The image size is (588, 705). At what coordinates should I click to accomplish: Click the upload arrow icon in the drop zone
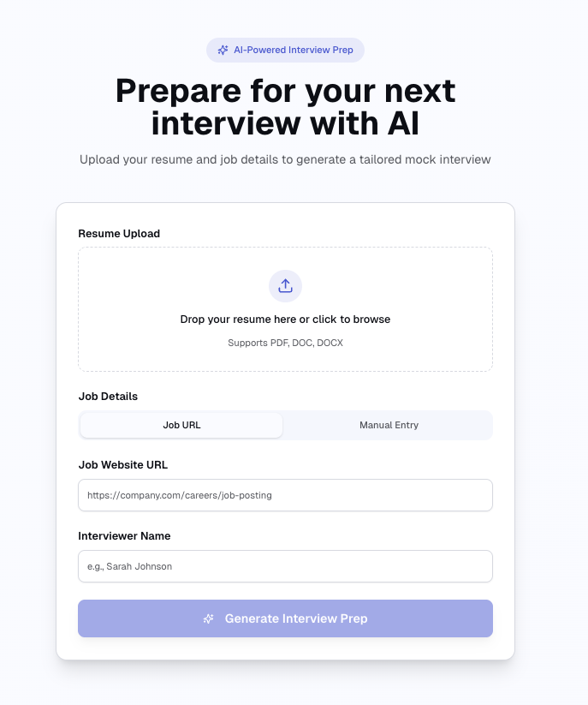(285, 286)
